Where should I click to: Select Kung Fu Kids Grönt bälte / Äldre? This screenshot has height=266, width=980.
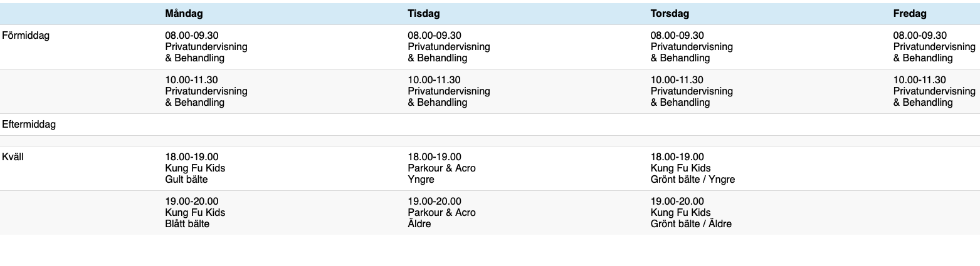tap(691, 213)
